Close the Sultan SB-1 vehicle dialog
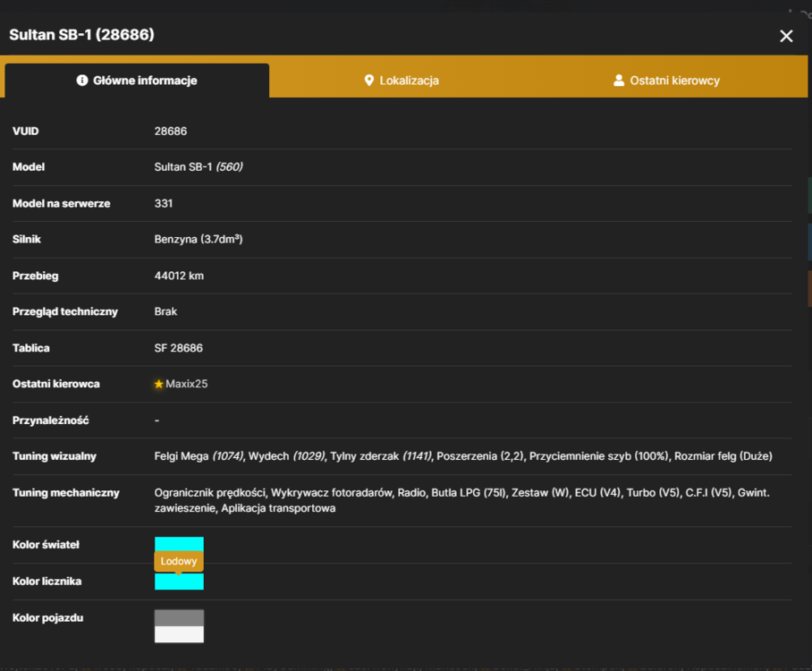The image size is (812, 671). 786,36
